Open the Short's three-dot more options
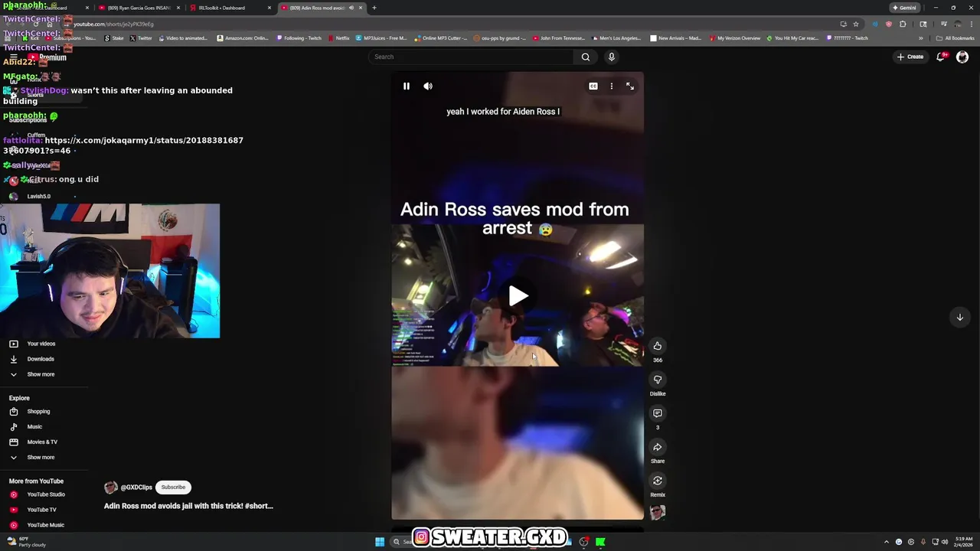Viewport: 980px width, 551px height. point(612,86)
